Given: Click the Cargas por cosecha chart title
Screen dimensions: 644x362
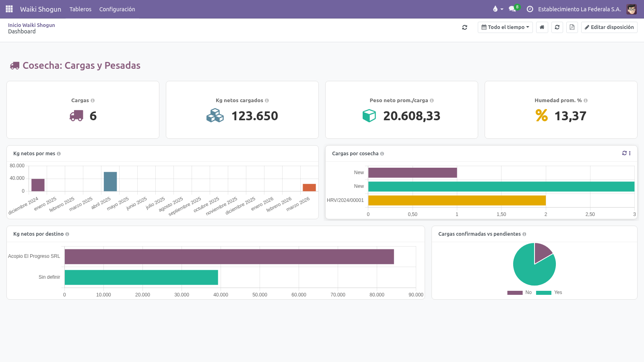Looking at the screenshot, I should coord(355,154).
